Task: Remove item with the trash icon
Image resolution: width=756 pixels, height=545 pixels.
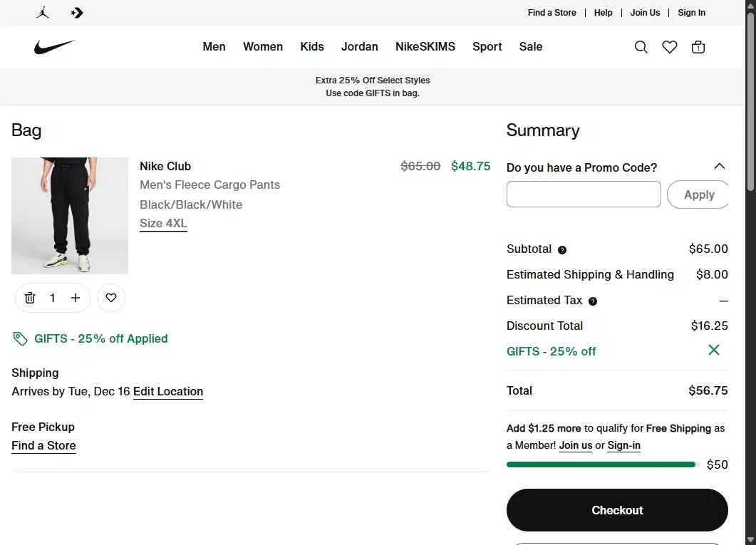Action: [x=30, y=298]
